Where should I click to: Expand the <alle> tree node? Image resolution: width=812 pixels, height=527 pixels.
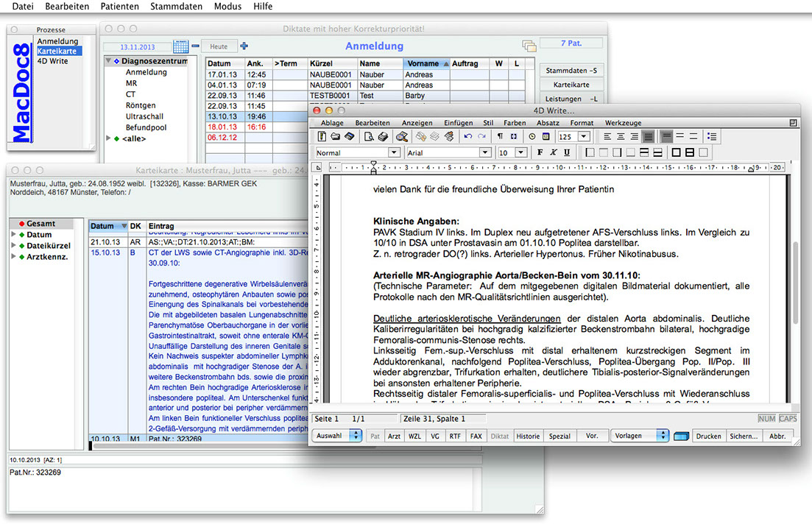(109, 138)
